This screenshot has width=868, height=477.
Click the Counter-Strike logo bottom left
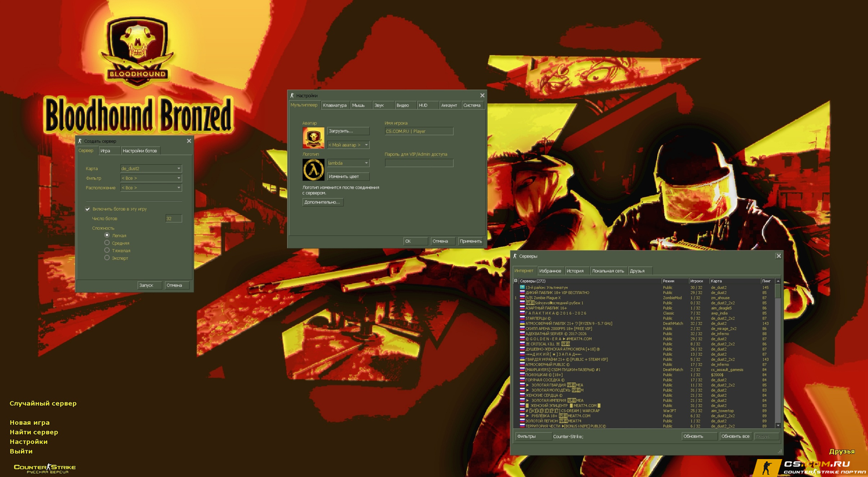tap(45, 468)
